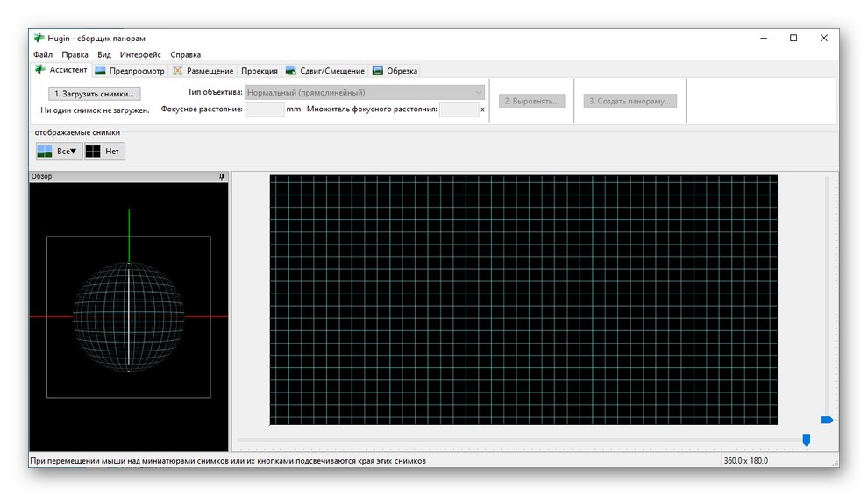Click the vertical field-of-view slider handle

point(826,421)
